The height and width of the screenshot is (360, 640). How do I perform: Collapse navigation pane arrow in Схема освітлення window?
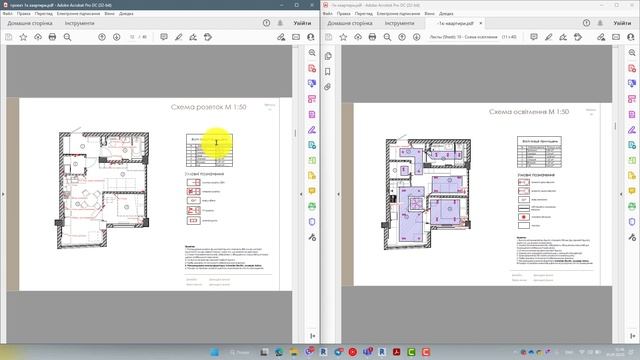(x=338, y=194)
